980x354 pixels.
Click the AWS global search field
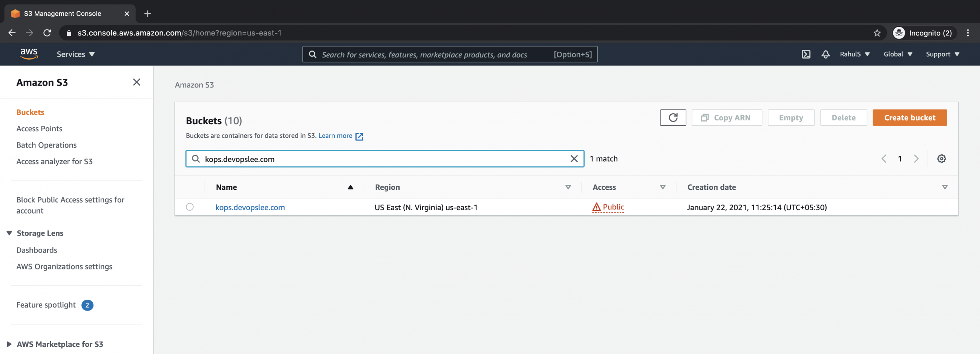coord(449,54)
